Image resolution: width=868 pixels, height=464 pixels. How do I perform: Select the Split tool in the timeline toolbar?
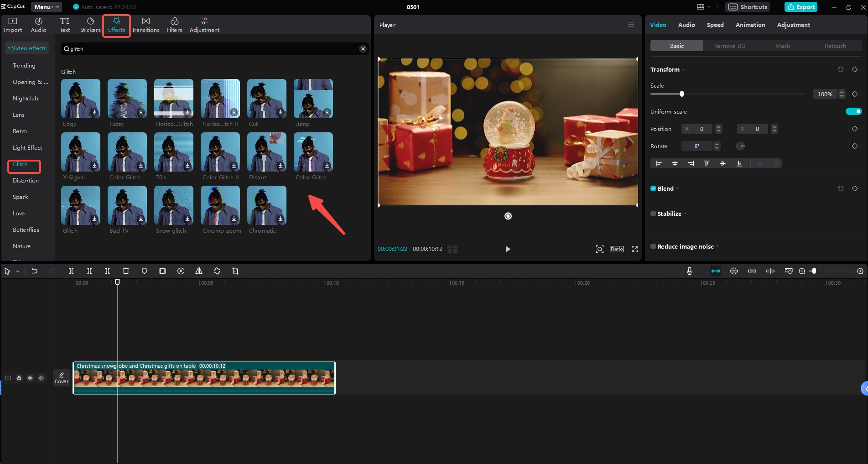71,271
